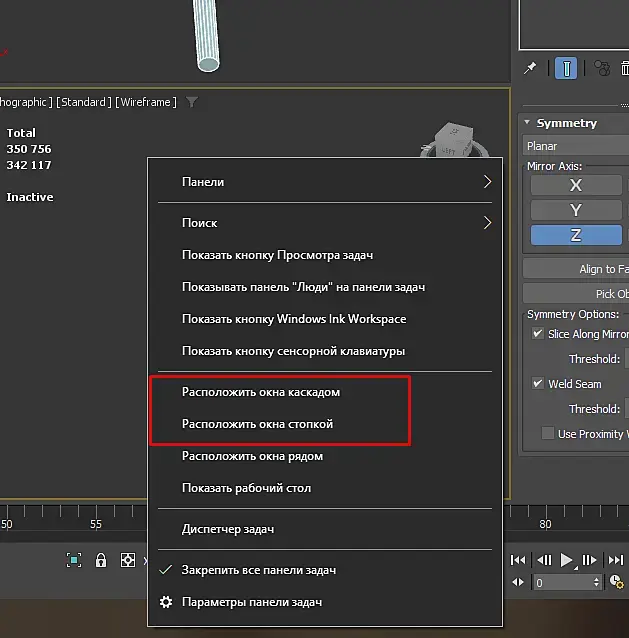Toggle the Selection Lock padlock icon
Screen dimensions: 629x638
coord(100,560)
